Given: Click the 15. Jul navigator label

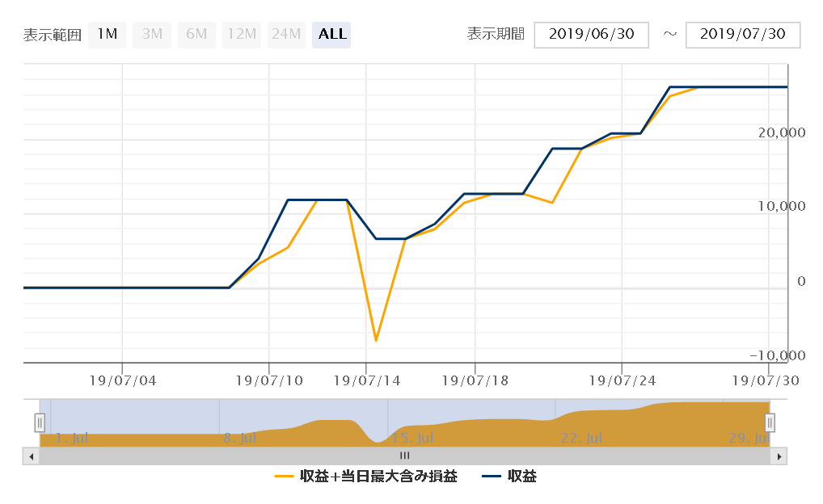Looking at the screenshot, I should 412,438.
